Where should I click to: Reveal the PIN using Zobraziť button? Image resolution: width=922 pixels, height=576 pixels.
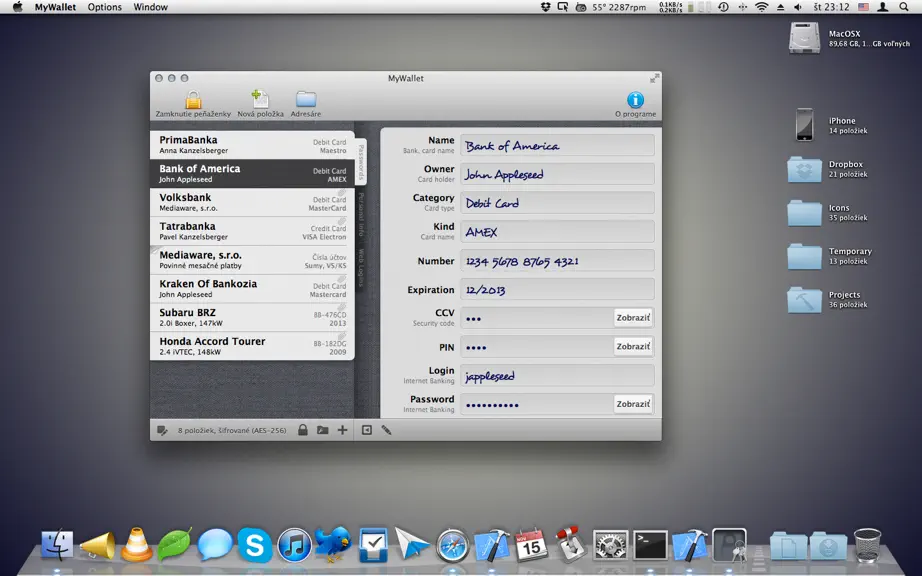633,346
